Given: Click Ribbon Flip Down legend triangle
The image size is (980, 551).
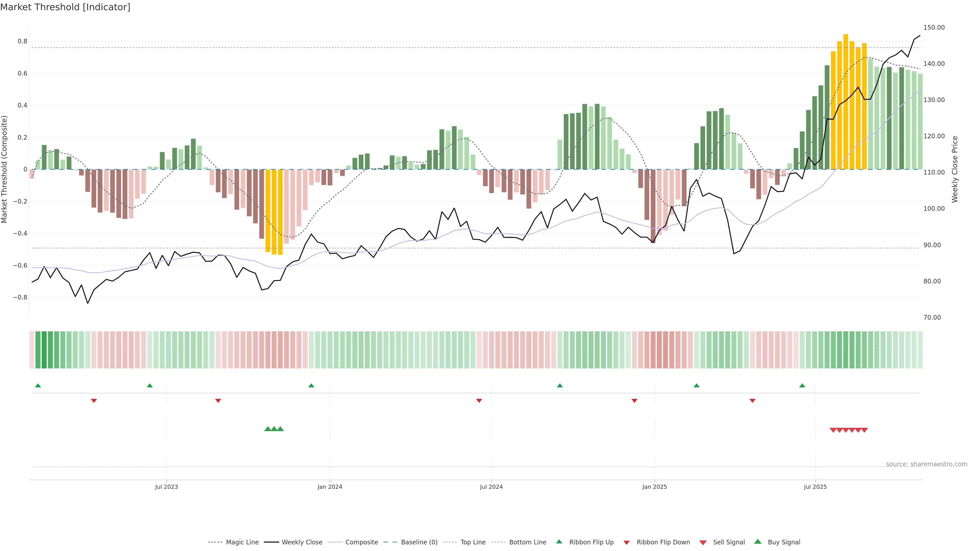Looking at the screenshot, I should pyautogui.click(x=627, y=543).
